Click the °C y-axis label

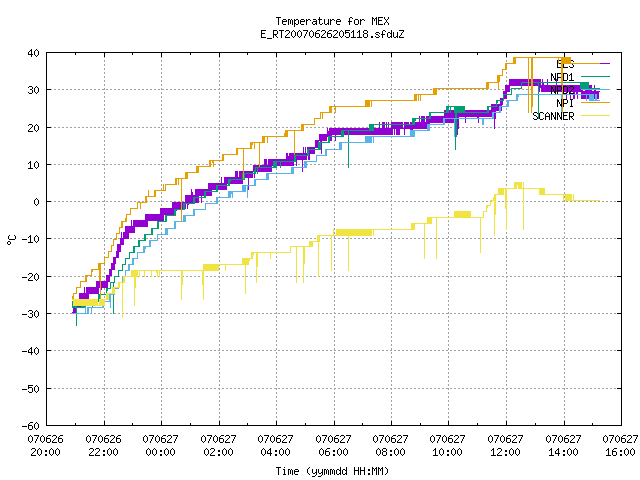click(x=11, y=240)
